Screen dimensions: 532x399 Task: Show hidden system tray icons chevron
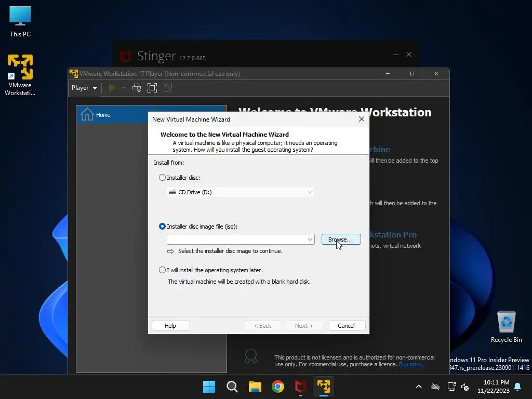pos(419,387)
